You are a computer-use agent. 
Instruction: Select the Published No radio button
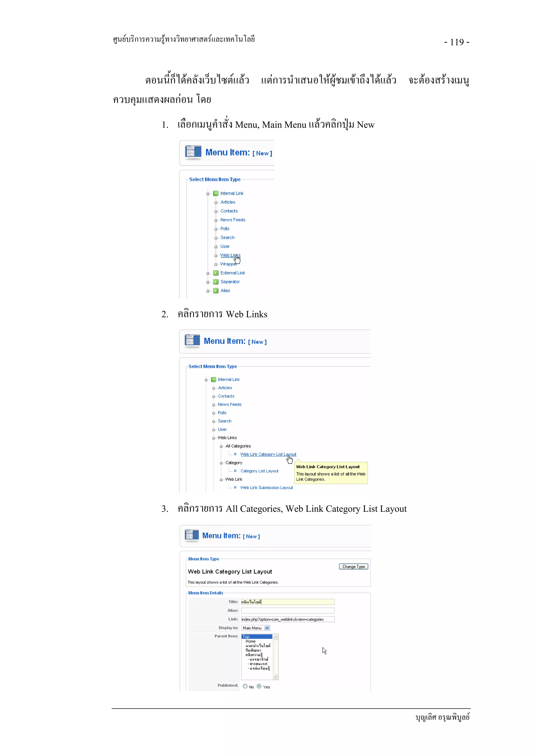click(245, 687)
